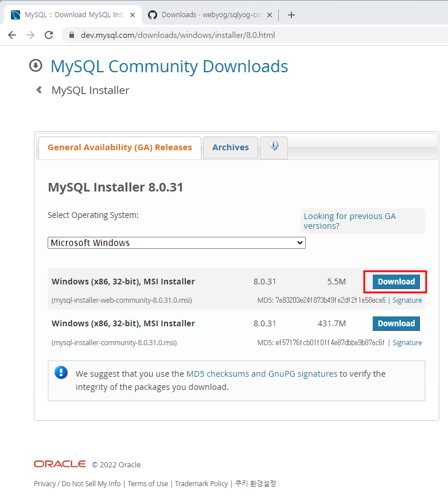Open Signature link for web-community installer
448x500 pixels.
(407, 300)
